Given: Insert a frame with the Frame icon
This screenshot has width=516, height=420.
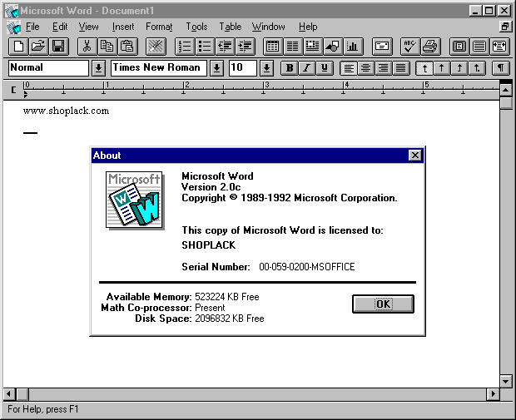Looking at the screenshot, I should pyautogui.click(x=313, y=47).
